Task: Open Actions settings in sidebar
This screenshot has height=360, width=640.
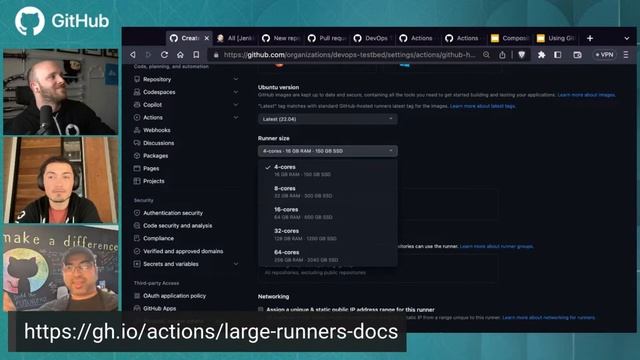Action: click(153, 118)
